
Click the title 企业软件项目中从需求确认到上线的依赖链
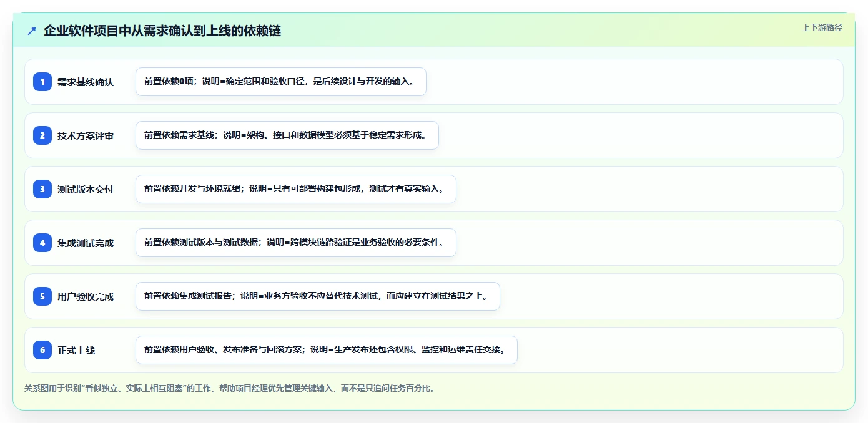pos(162,31)
